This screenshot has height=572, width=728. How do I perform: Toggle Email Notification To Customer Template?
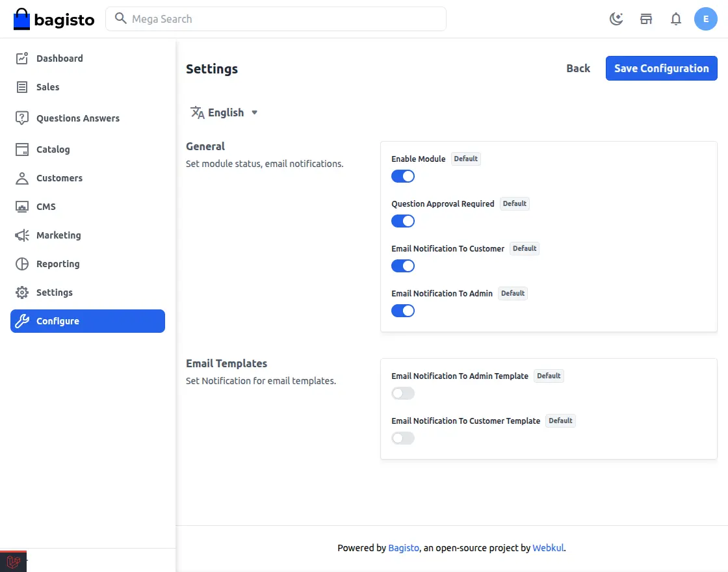click(403, 438)
